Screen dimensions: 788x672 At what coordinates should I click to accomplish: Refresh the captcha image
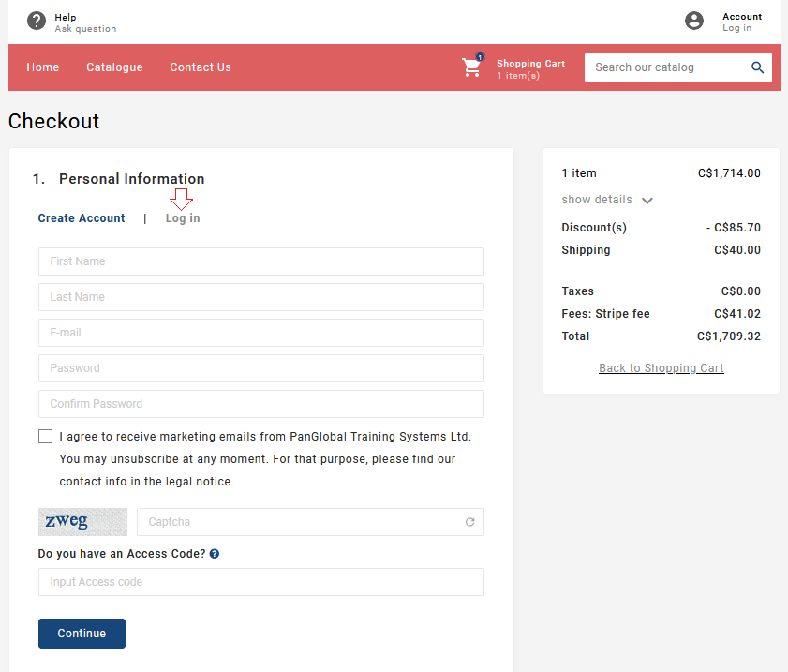click(x=469, y=522)
